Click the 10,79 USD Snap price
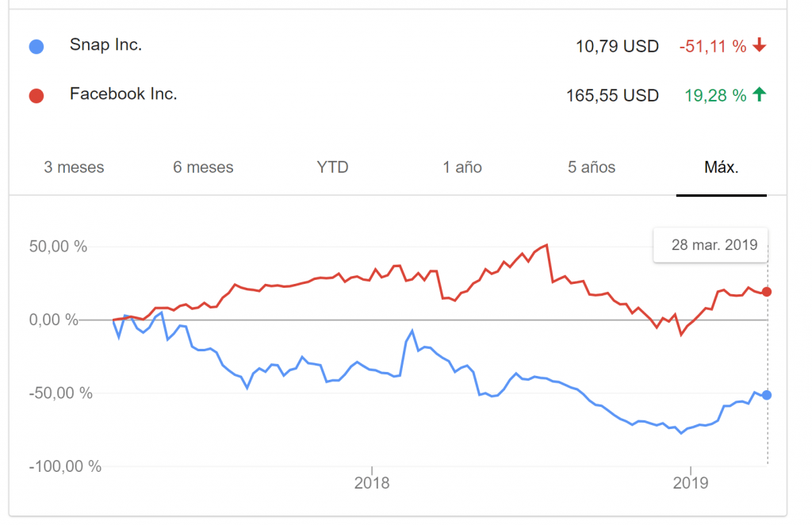The image size is (812, 525). click(x=617, y=47)
